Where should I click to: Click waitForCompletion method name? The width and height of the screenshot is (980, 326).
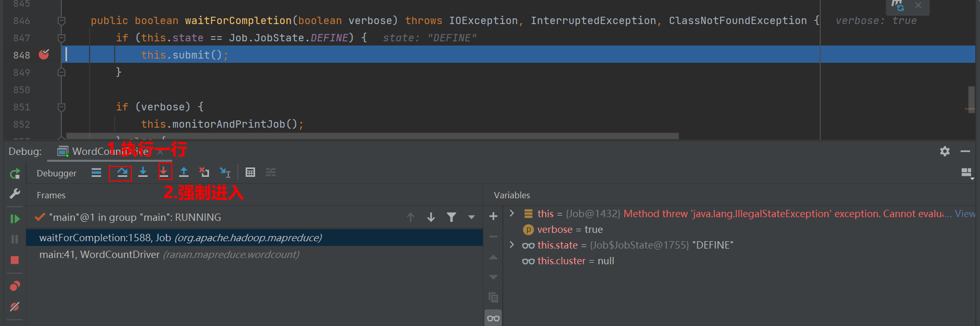pyautogui.click(x=238, y=20)
